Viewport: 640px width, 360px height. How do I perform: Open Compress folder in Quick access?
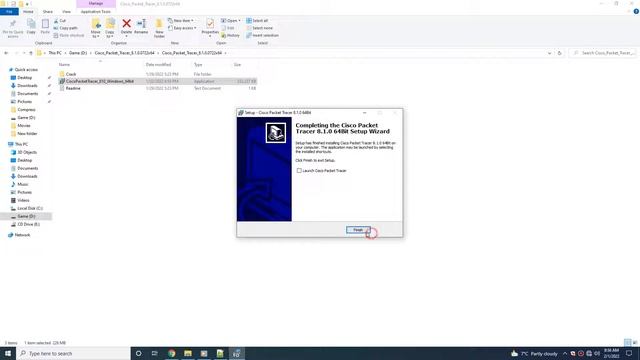pyautogui.click(x=26, y=110)
